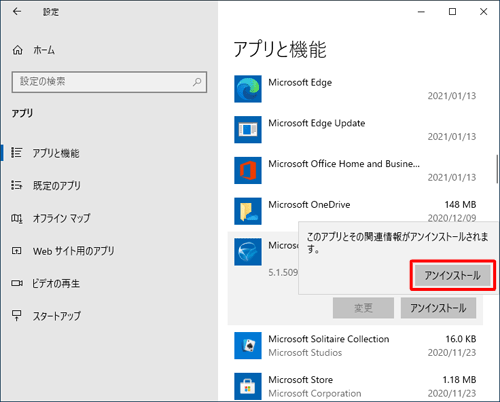Open ビデオの再生 in the sidebar
The image size is (500, 402).
[x=56, y=283]
